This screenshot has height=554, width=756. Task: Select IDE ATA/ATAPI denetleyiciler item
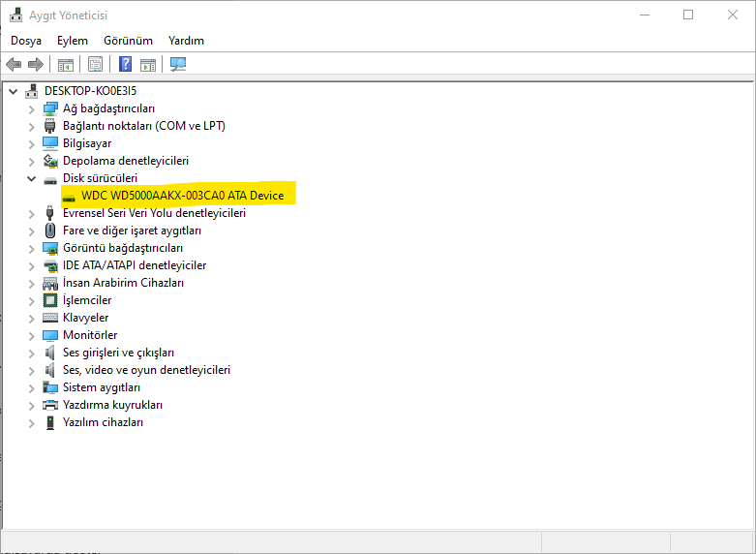click(x=135, y=265)
